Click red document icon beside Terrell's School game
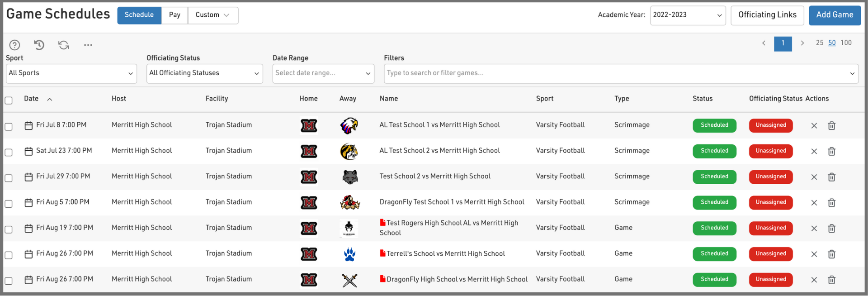 [x=382, y=253]
